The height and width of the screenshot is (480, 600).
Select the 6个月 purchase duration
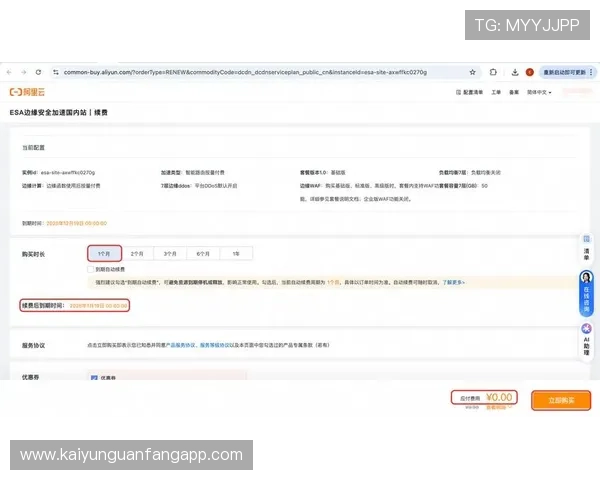point(203,253)
